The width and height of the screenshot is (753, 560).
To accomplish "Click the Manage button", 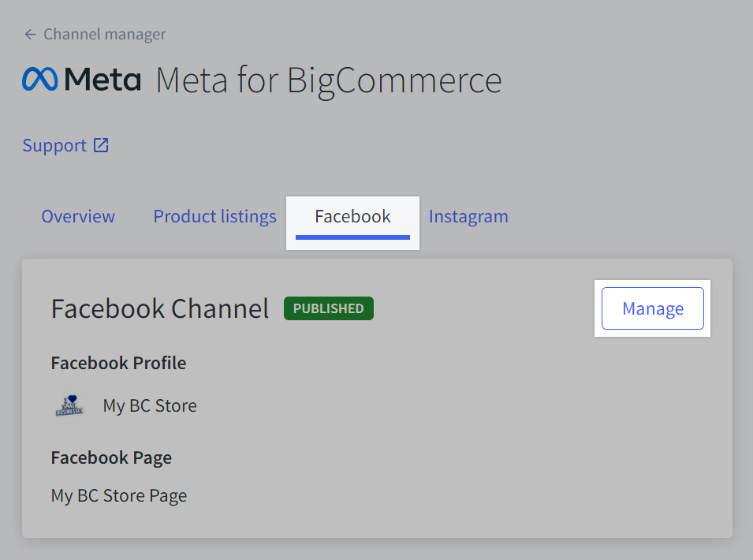I will (x=653, y=308).
